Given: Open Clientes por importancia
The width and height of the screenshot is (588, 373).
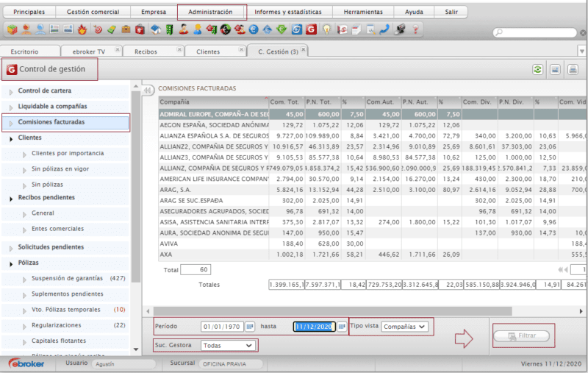Looking at the screenshot, I should [x=68, y=154].
